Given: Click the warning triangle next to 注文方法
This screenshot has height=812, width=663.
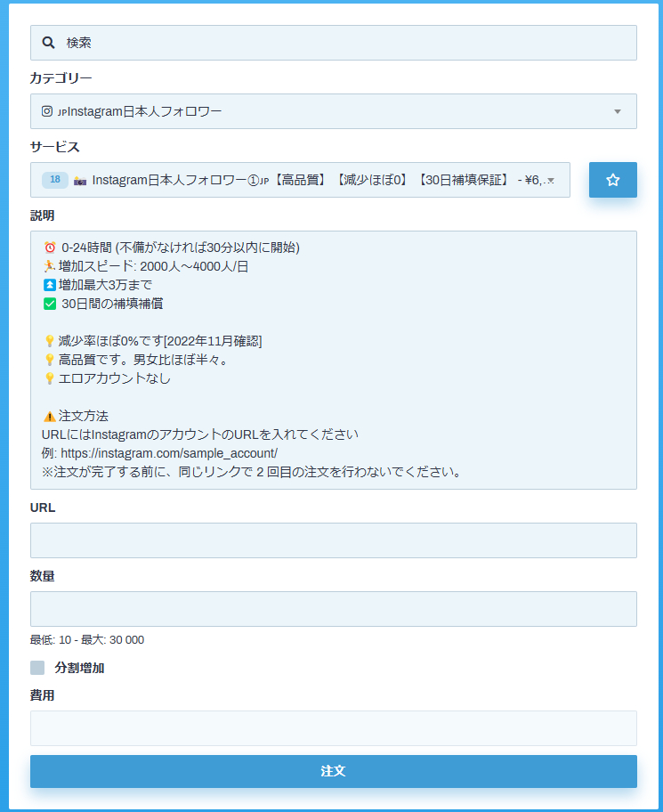Looking at the screenshot, I should point(50,417).
